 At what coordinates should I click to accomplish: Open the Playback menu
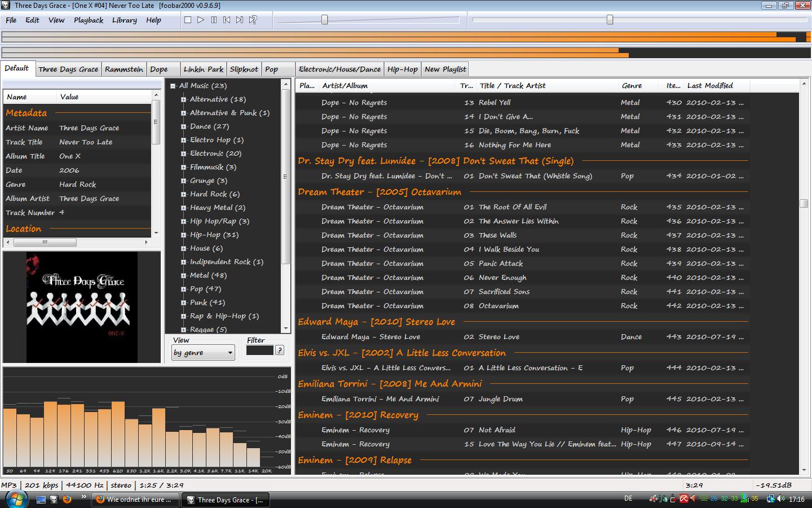pos(89,20)
